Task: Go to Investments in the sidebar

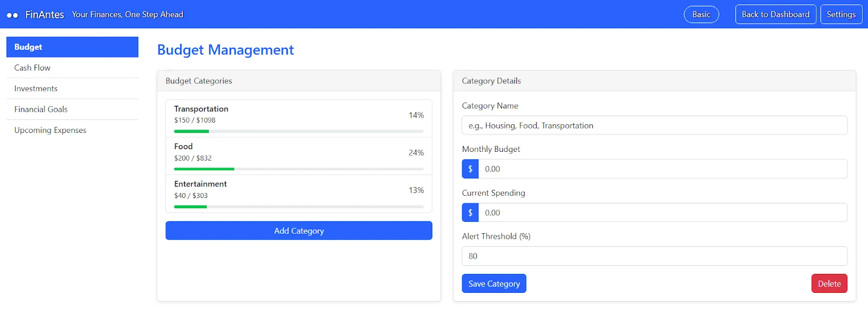Action: (x=36, y=88)
